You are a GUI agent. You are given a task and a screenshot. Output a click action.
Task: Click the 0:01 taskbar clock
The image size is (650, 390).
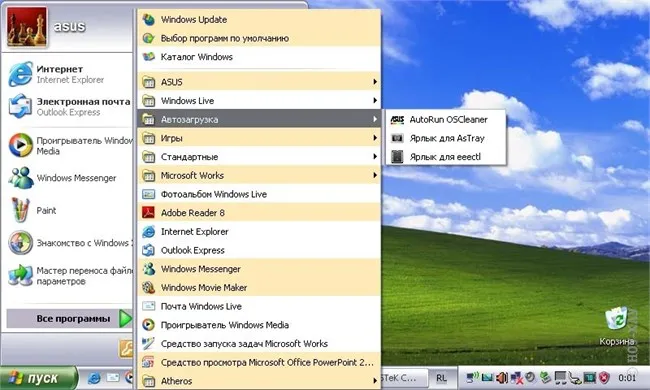pos(627,378)
